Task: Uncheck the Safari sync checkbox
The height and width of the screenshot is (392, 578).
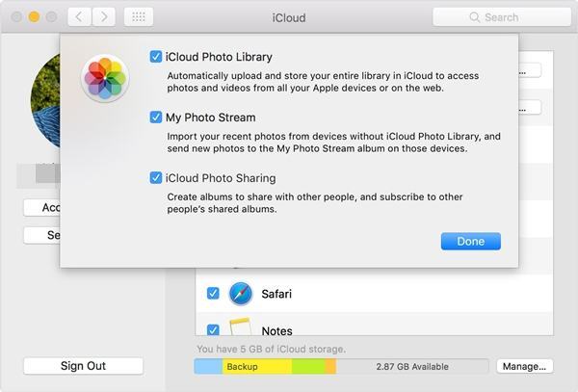Action: tap(213, 294)
